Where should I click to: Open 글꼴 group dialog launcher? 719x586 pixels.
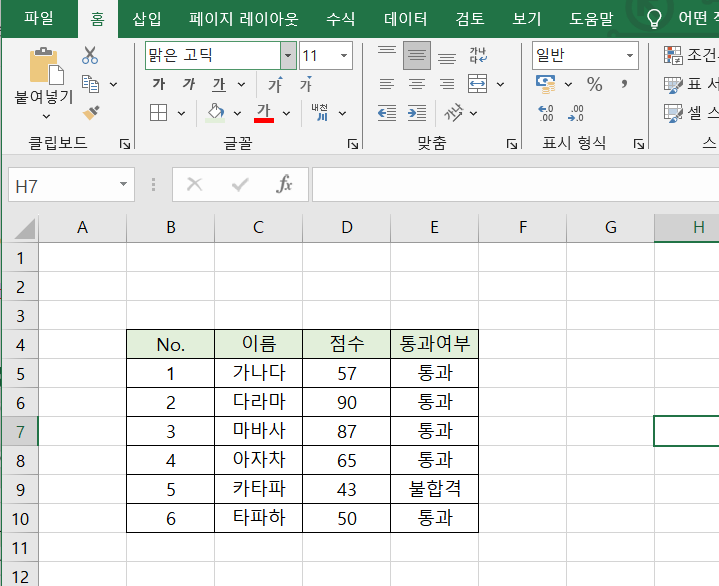353,144
